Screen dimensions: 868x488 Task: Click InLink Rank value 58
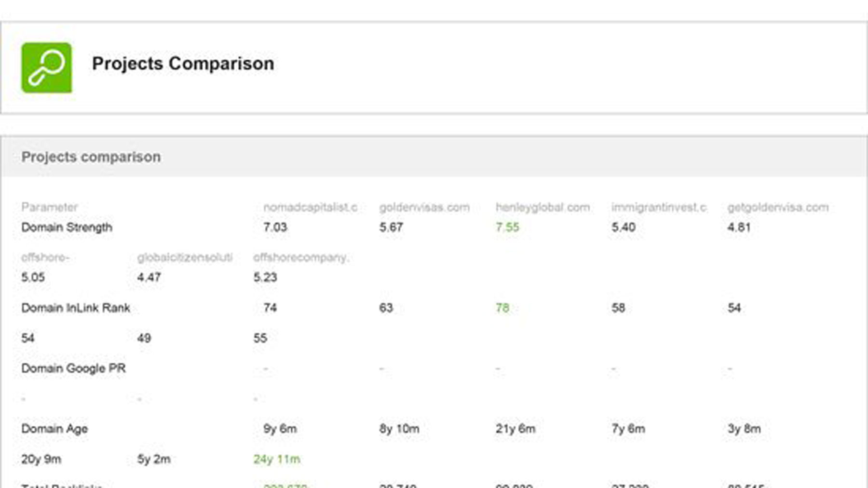click(618, 308)
